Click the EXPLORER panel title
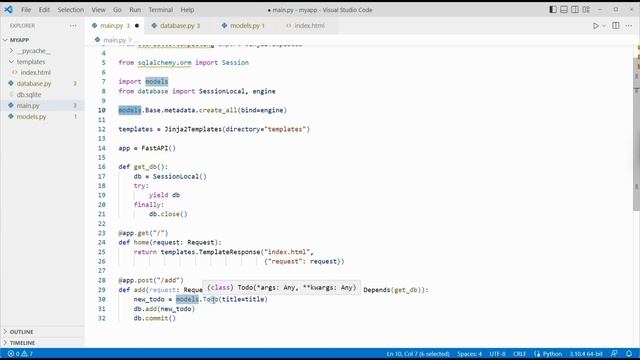640x360 pixels. 22,26
